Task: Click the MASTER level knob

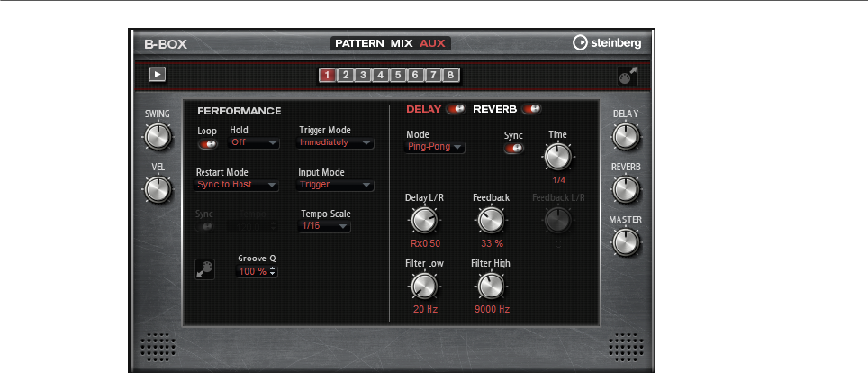Action: click(x=626, y=242)
